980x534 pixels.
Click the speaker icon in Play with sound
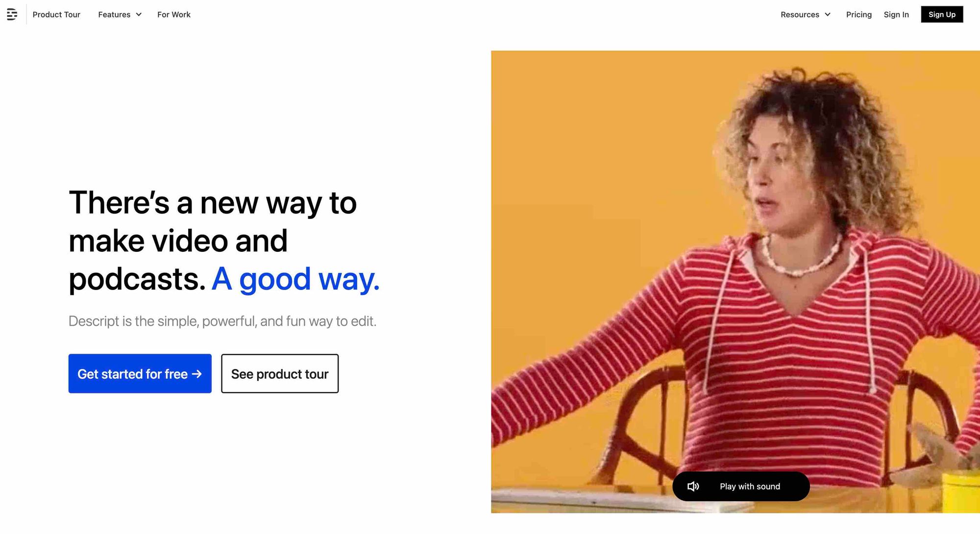pyautogui.click(x=693, y=486)
